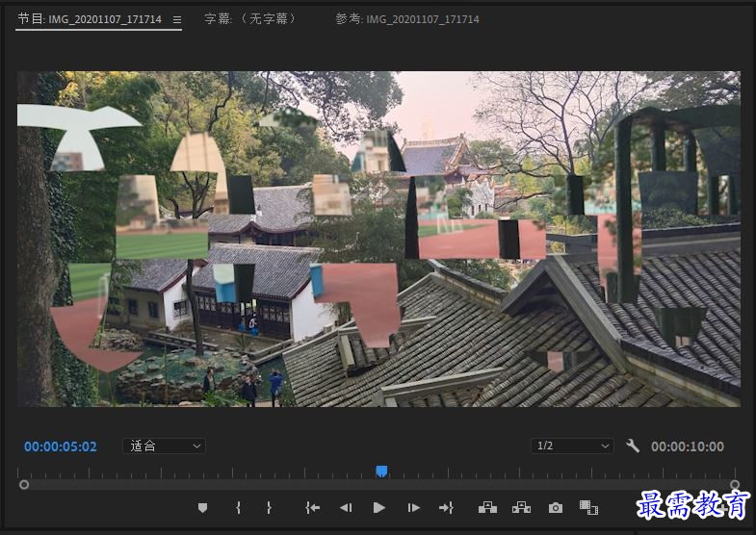The width and height of the screenshot is (756, 535).
Task: Switch to the 字幕 (无字幕) tab
Action: pos(249,19)
